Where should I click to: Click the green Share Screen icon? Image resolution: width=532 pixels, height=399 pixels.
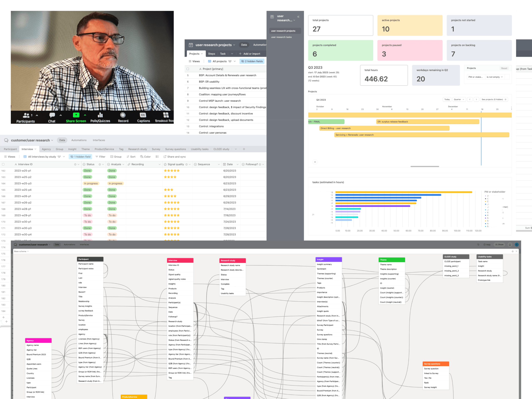point(76,115)
